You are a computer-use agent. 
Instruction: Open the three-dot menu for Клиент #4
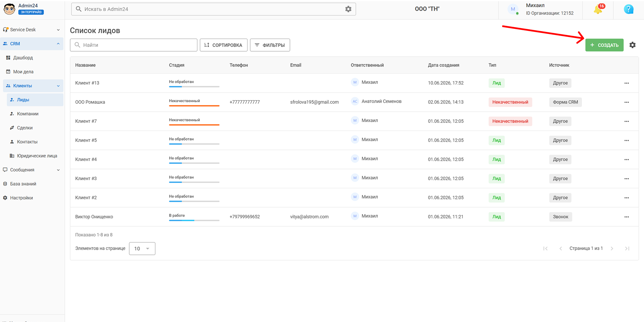tap(626, 159)
